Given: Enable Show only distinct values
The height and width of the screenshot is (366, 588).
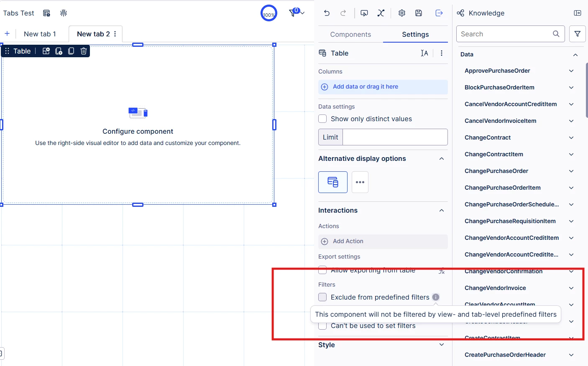Looking at the screenshot, I should pyautogui.click(x=322, y=119).
